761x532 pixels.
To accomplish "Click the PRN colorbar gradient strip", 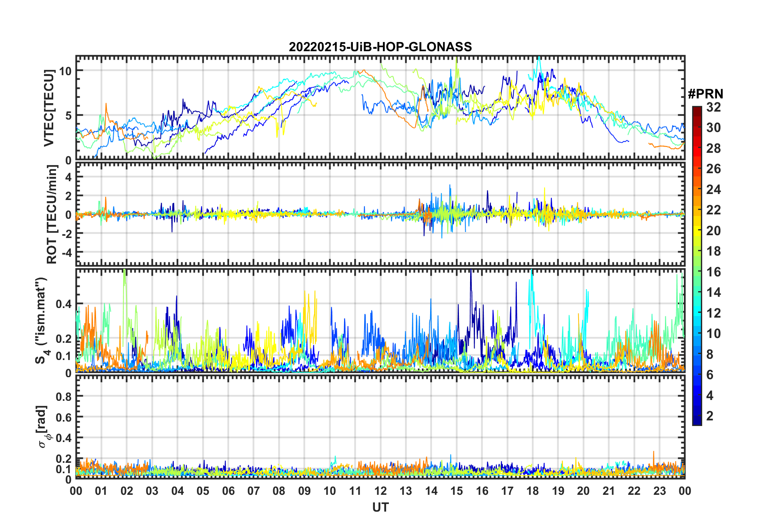I will pyautogui.click(x=697, y=266).
